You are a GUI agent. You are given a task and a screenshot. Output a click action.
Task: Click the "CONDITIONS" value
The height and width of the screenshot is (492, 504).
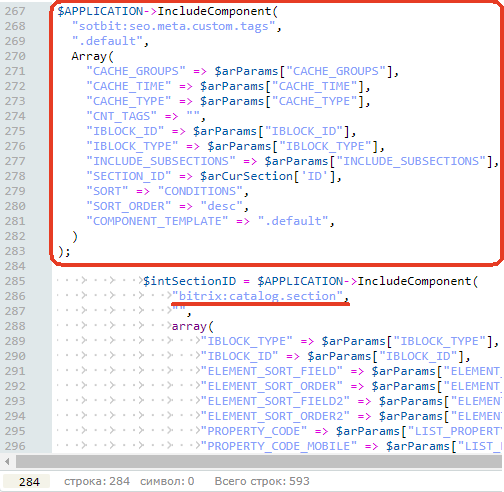pos(200,191)
